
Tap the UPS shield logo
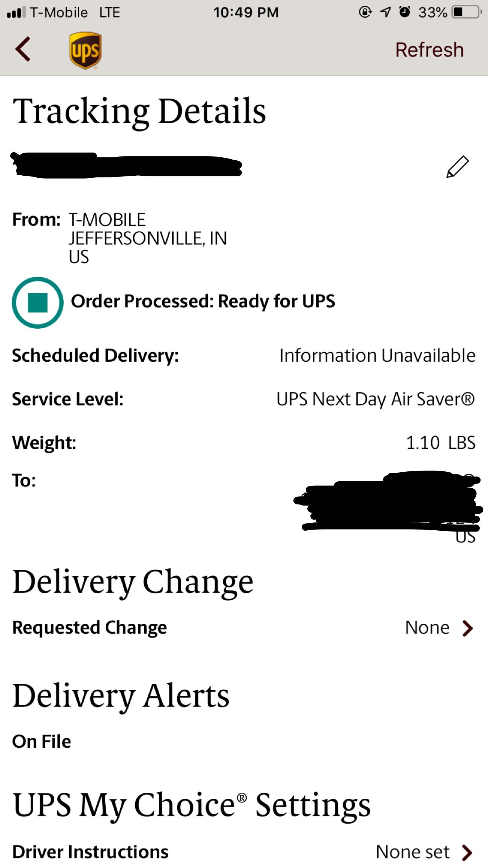coord(85,50)
